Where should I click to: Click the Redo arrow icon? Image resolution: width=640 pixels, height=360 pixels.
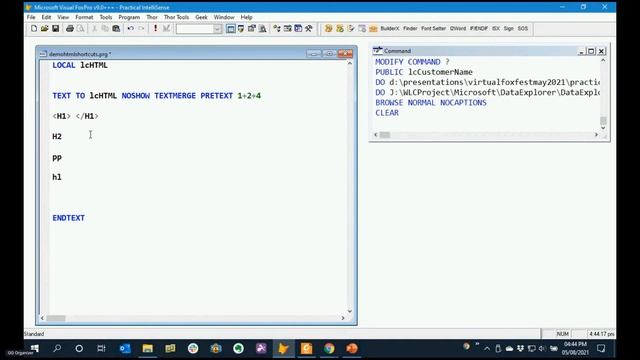pyautogui.click(x=141, y=29)
